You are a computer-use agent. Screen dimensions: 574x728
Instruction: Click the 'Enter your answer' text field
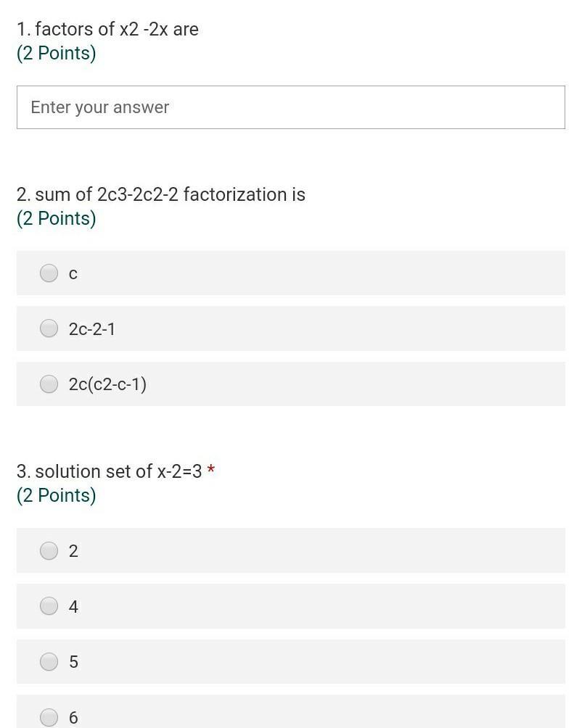290,107
